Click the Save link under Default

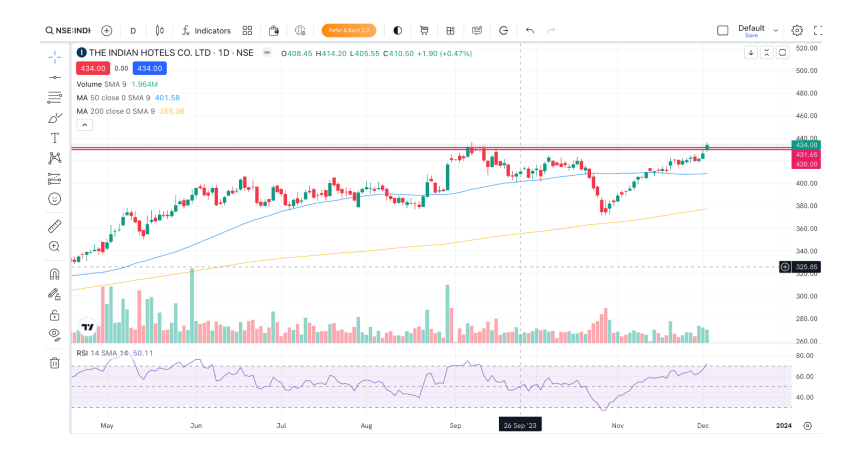[x=751, y=36]
